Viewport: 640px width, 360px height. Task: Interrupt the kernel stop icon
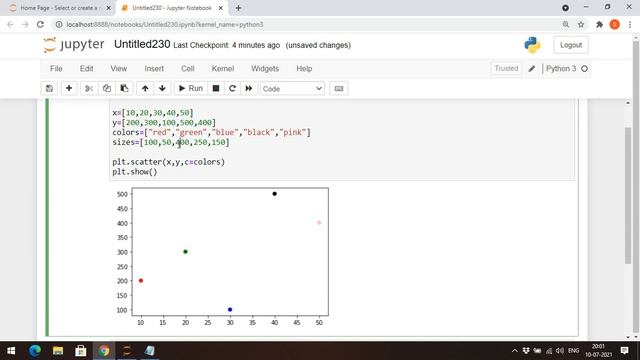[216, 89]
